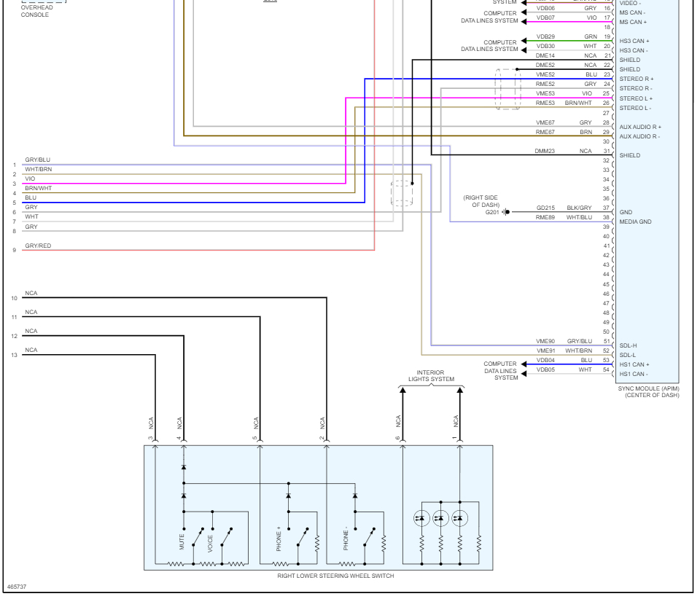Viewport: 700px width, 607px height.
Task: Click the VIO wire label at row 3
Action: [30, 179]
